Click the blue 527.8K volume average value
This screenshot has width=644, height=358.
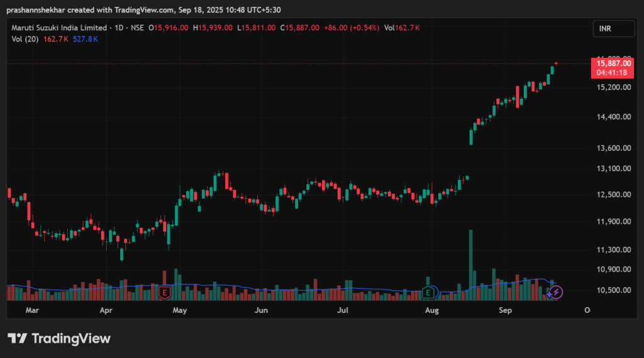pos(86,38)
